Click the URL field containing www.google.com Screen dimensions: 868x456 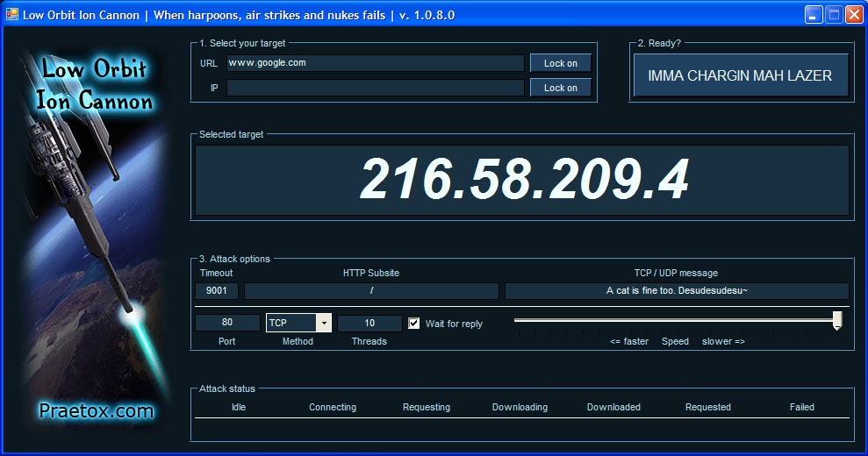(x=376, y=63)
